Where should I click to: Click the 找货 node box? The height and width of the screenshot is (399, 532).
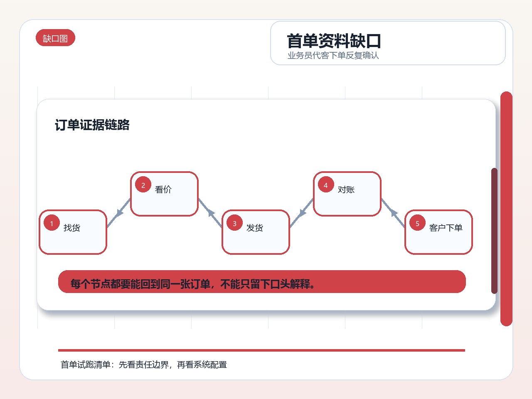73,232
